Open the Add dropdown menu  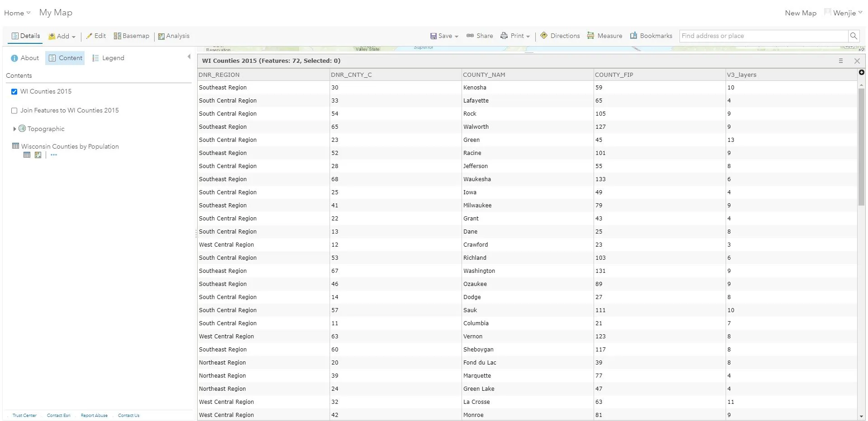[x=62, y=36]
